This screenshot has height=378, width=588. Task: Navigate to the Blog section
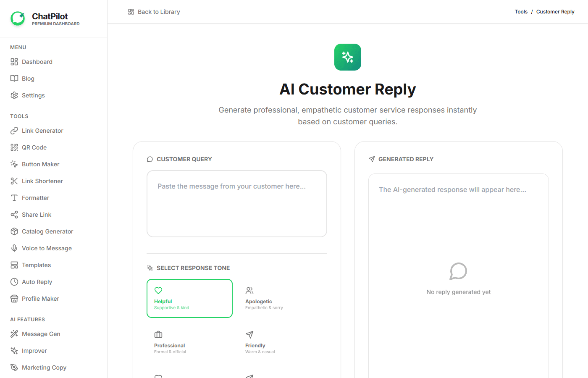28,79
